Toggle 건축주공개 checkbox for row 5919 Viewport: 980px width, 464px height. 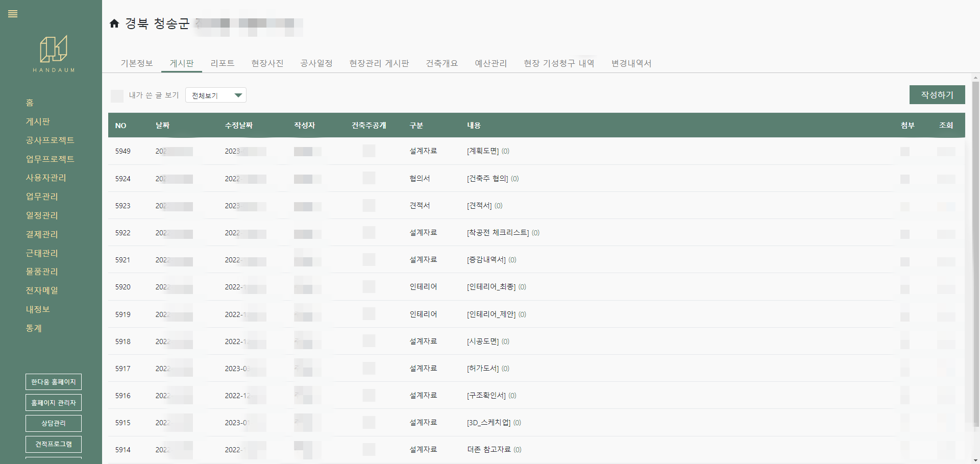pos(369,314)
